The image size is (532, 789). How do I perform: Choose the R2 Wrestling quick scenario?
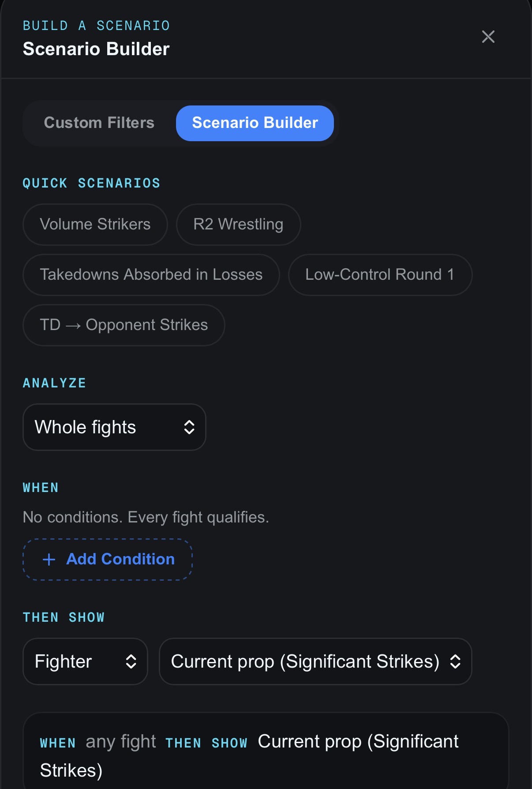pos(238,225)
